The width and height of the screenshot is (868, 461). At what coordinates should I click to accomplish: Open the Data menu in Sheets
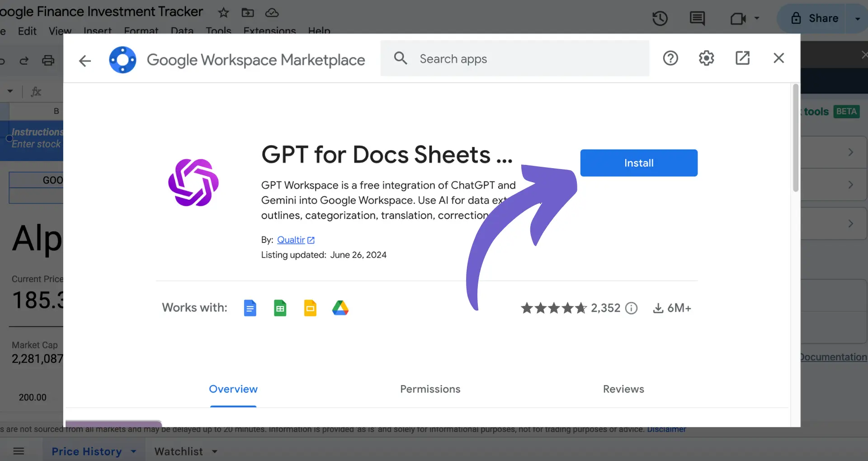182,31
